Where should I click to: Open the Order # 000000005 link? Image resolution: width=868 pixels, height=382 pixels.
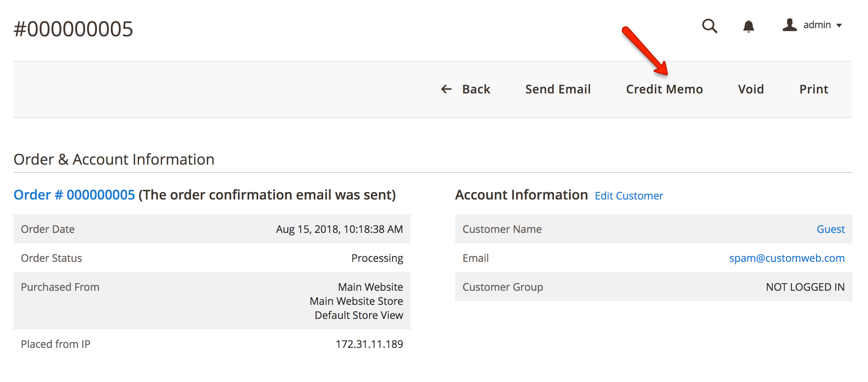coord(74,194)
